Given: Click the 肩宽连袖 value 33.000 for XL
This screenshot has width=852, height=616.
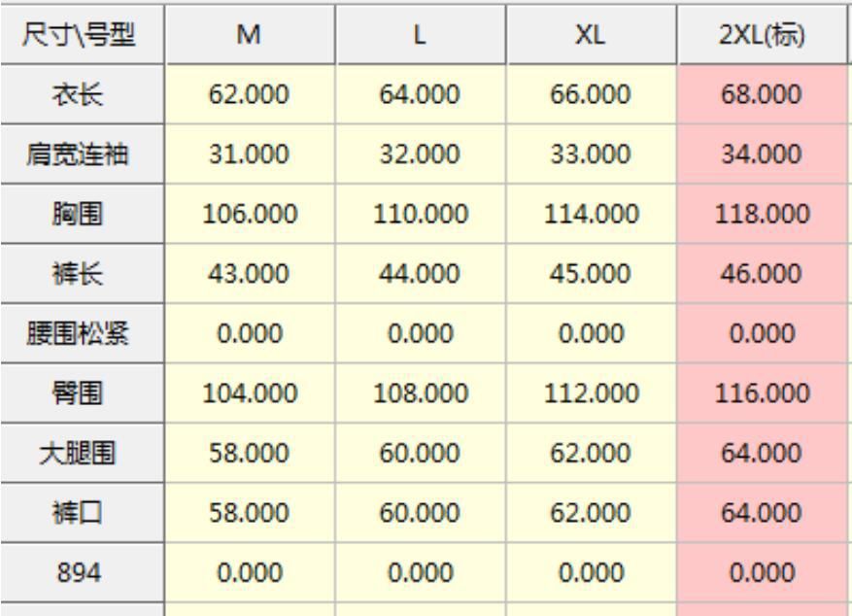Looking at the screenshot, I should pyautogui.click(x=592, y=154).
